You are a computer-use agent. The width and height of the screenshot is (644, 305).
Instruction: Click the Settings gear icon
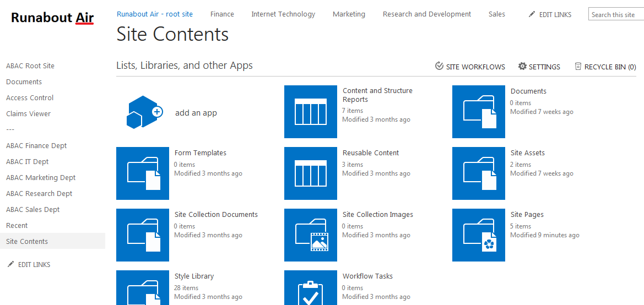pyautogui.click(x=522, y=66)
